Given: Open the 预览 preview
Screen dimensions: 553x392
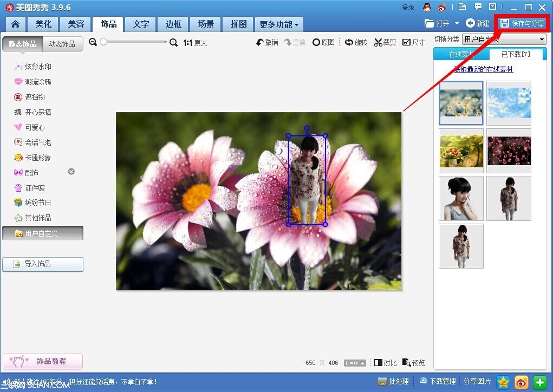Looking at the screenshot, I should (414, 362).
